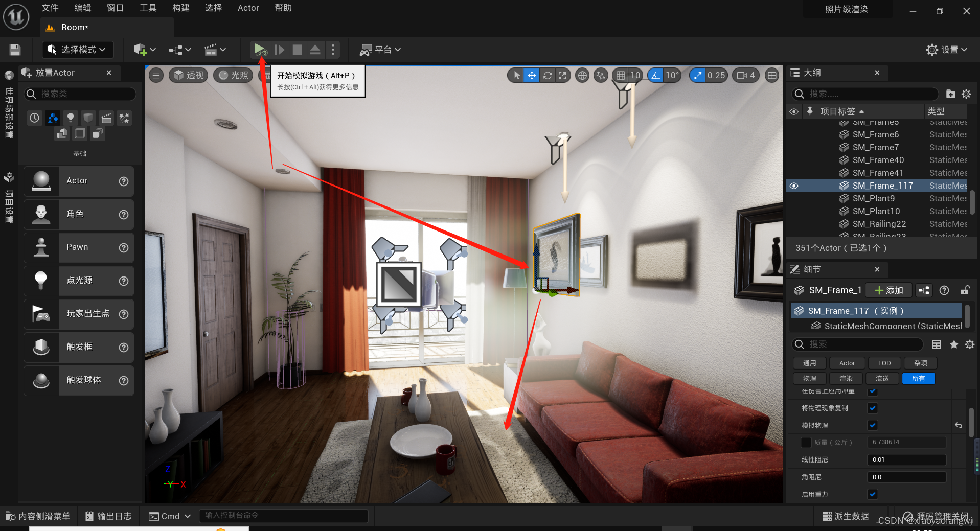This screenshot has height=531, width=980.
Task: Open the Build menu
Action: (x=181, y=8)
